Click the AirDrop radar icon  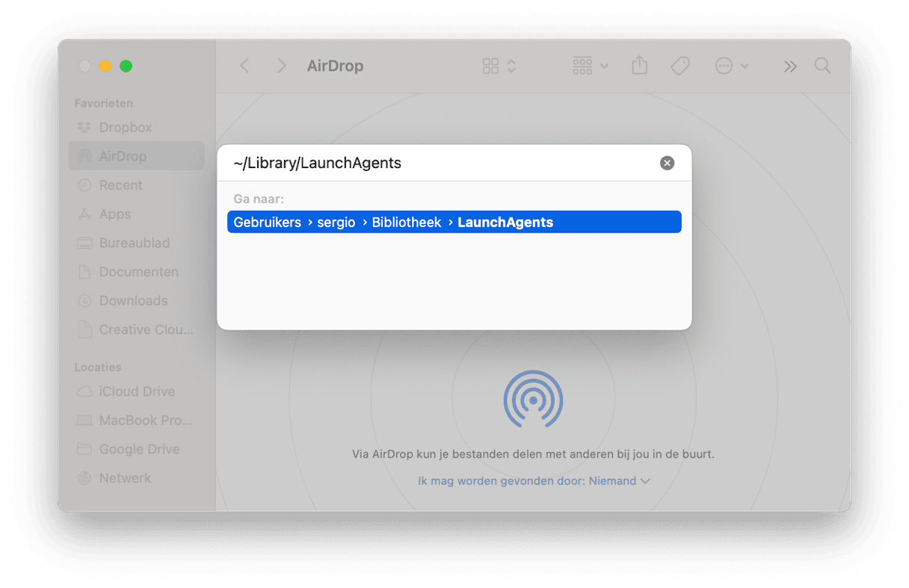click(532, 400)
